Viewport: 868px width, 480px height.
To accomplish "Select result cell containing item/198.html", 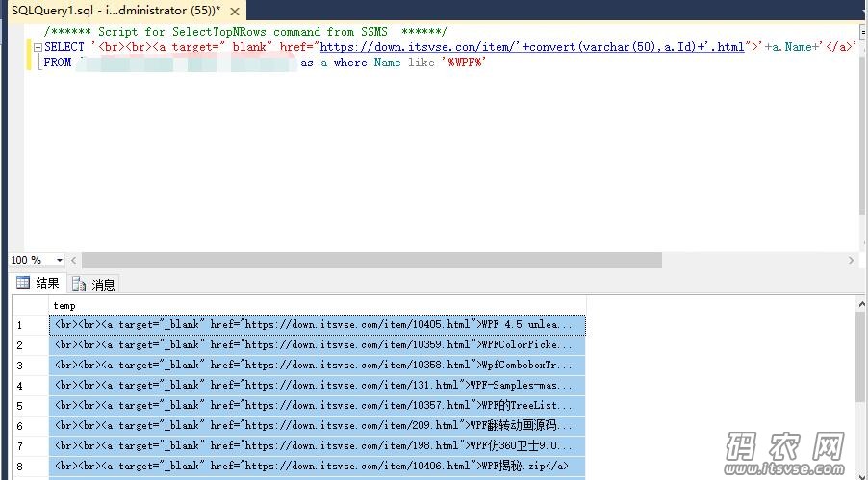I will click(x=318, y=446).
